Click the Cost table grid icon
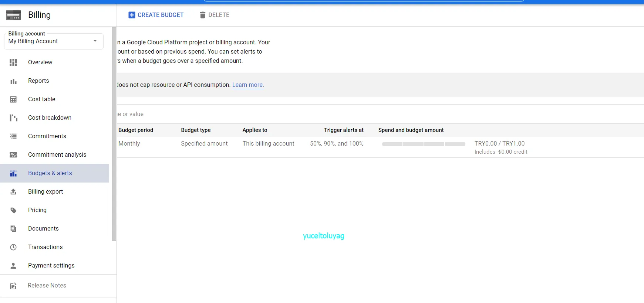This screenshot has width=644, height=303. coord(13,99)
